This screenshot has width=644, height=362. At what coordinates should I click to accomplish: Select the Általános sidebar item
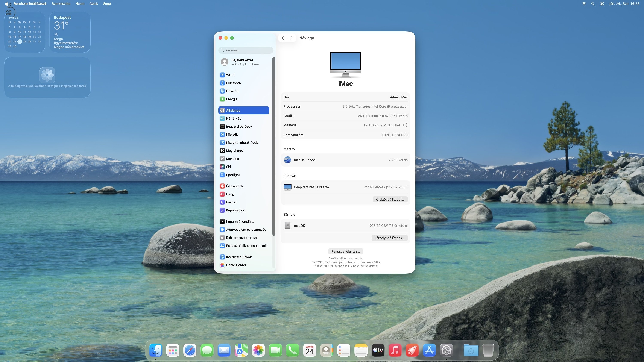pos(243,111)
